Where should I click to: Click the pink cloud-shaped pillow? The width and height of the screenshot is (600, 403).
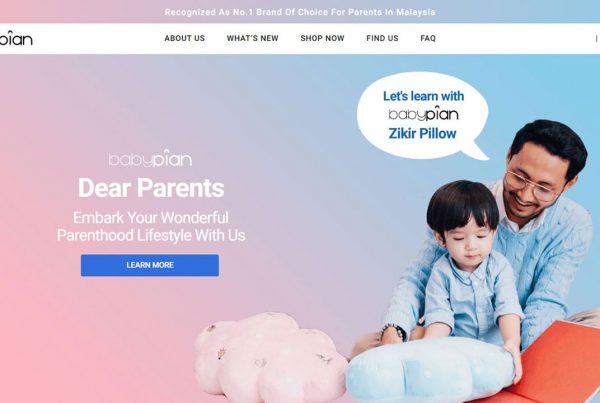tap(270, 357)
